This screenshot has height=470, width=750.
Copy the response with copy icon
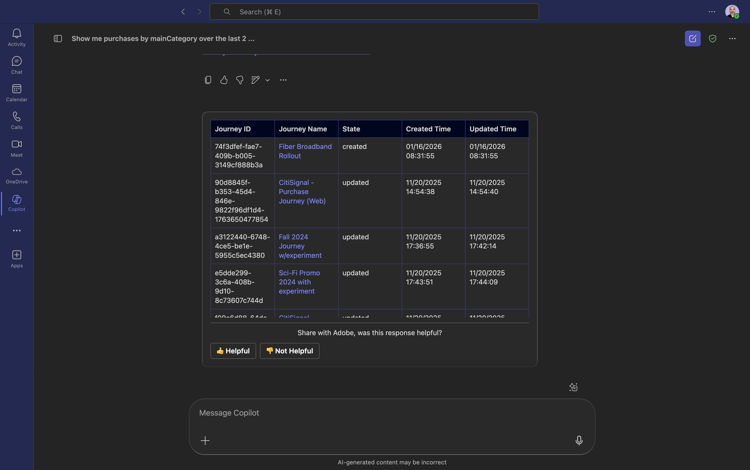point(208,80)
